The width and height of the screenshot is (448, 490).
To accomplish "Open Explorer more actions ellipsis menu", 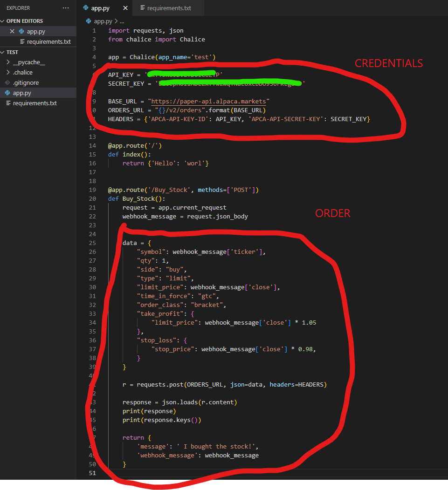I will [x=66, y=8].
